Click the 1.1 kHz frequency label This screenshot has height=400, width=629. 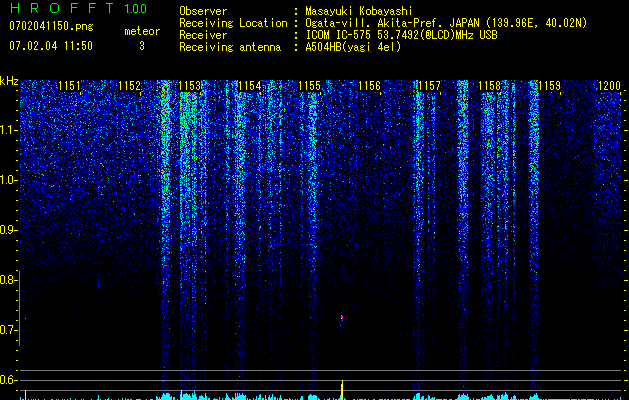tap(9, 130)
